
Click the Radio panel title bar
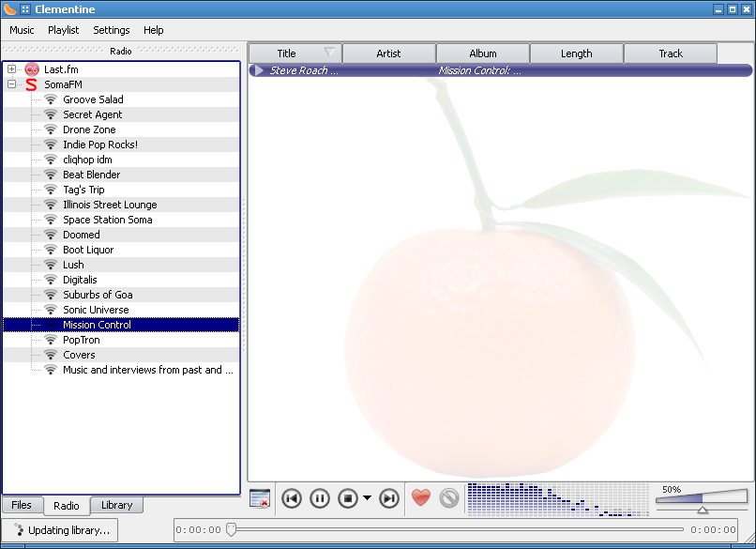121,51
